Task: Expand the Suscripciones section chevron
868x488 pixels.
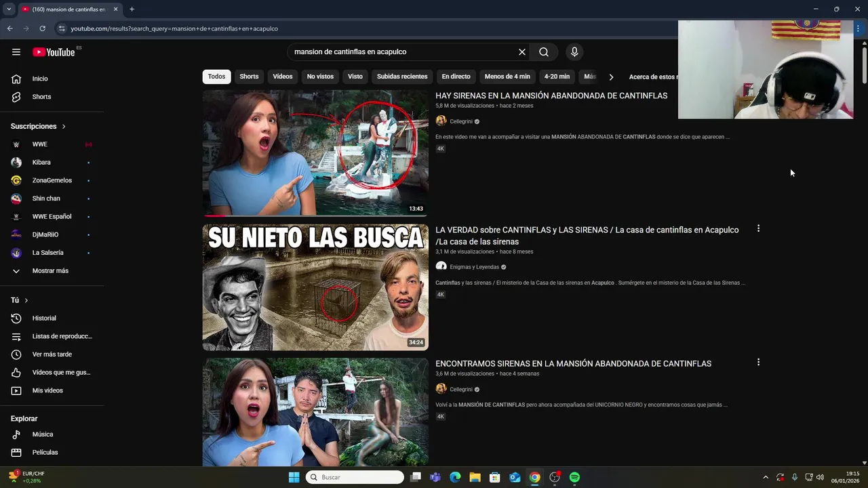Action: 64,127
